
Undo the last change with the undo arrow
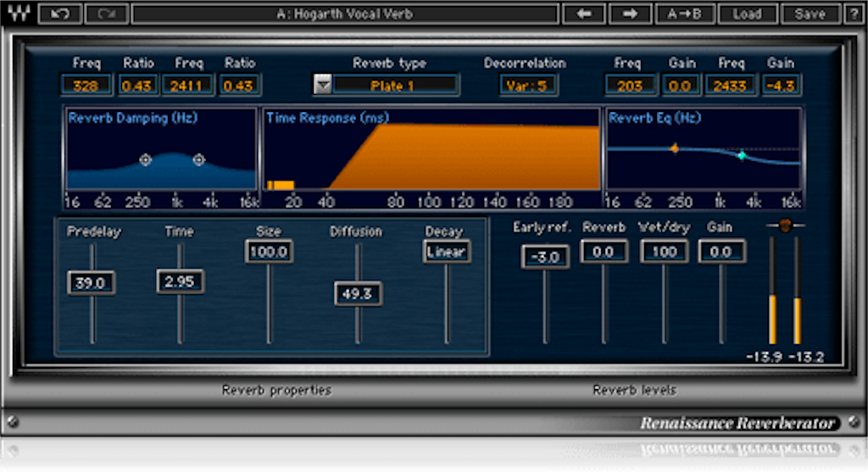[x=60, y=14]
